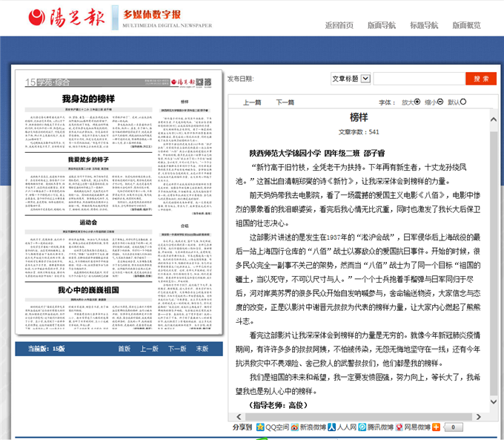Viewport: 504px width, 440px height.
Task: Click the 当前版: 15版 label
Action: pos(46,349)
